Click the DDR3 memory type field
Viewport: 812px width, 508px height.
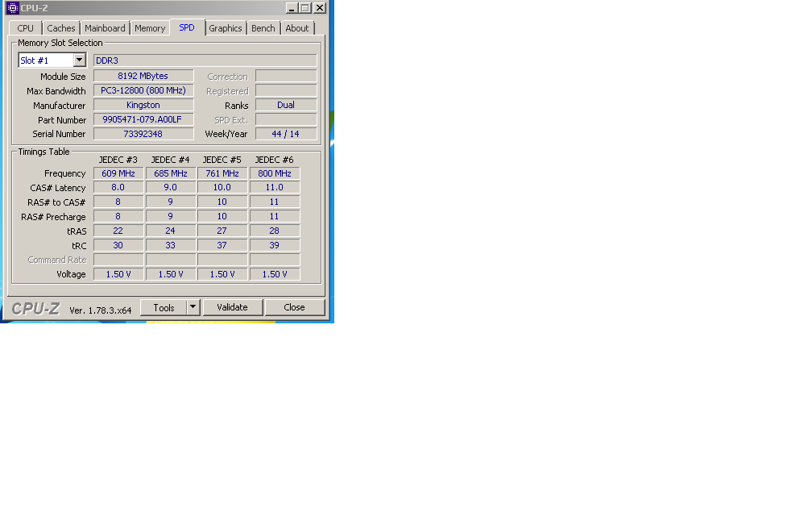(205, 60)
